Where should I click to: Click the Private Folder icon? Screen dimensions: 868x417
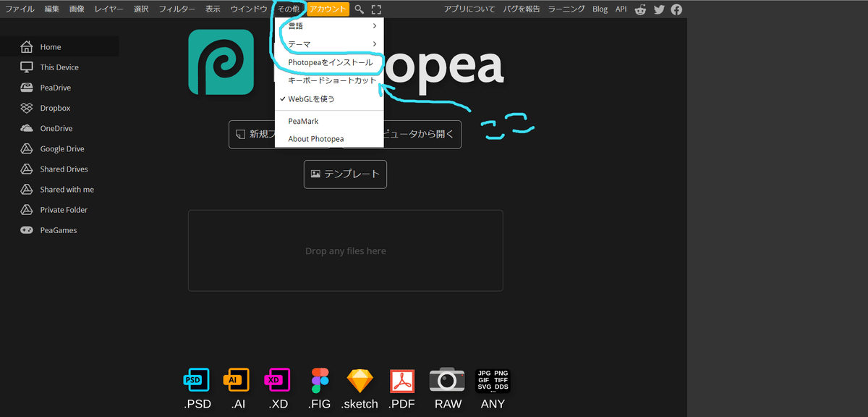pos(27,209)
